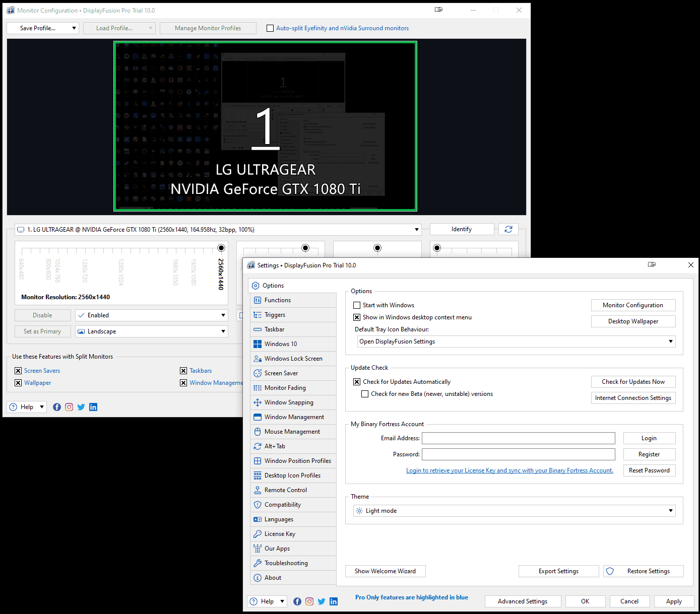Uncheck the Taskbars split monitor feature
The height and width of the screenshot is (614, 700).
tap(183, 371)
